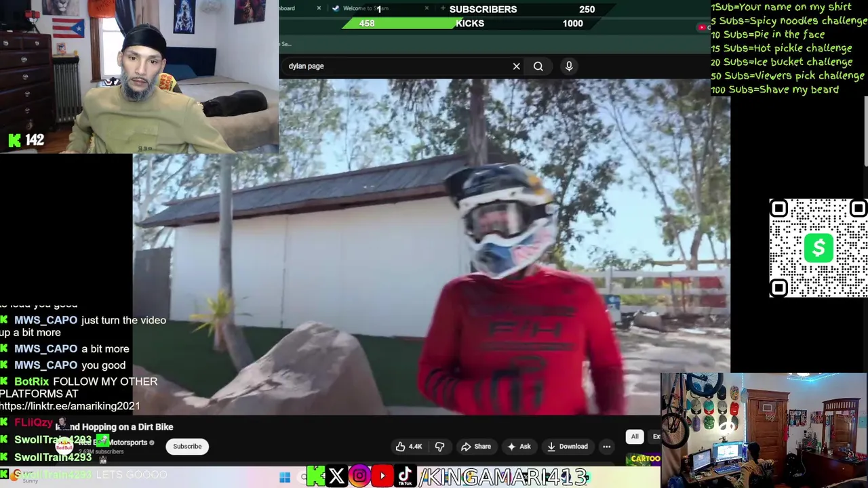Select the 'All' filter chip
868x488 pixels.
635,436
